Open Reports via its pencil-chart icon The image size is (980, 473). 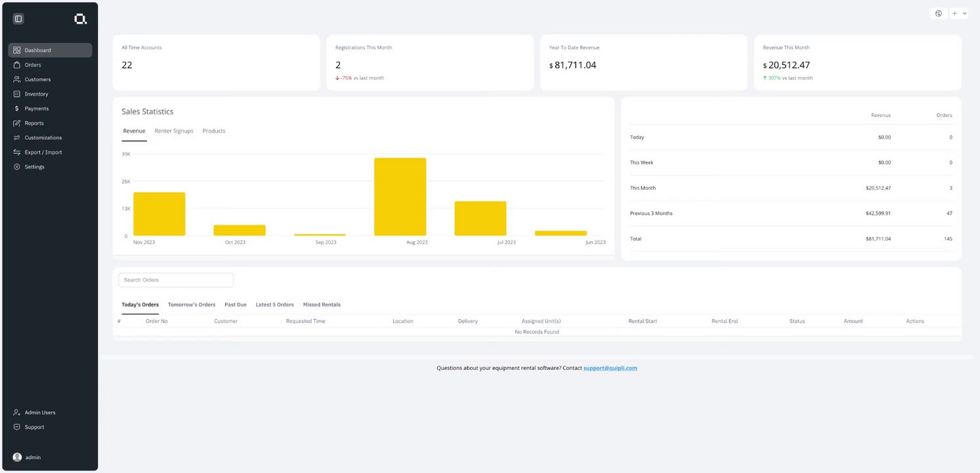pos(17,123)
